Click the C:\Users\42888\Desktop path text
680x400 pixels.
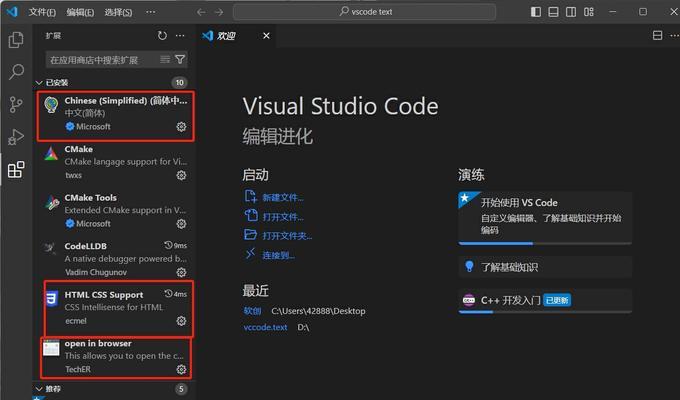pos(318,311)
